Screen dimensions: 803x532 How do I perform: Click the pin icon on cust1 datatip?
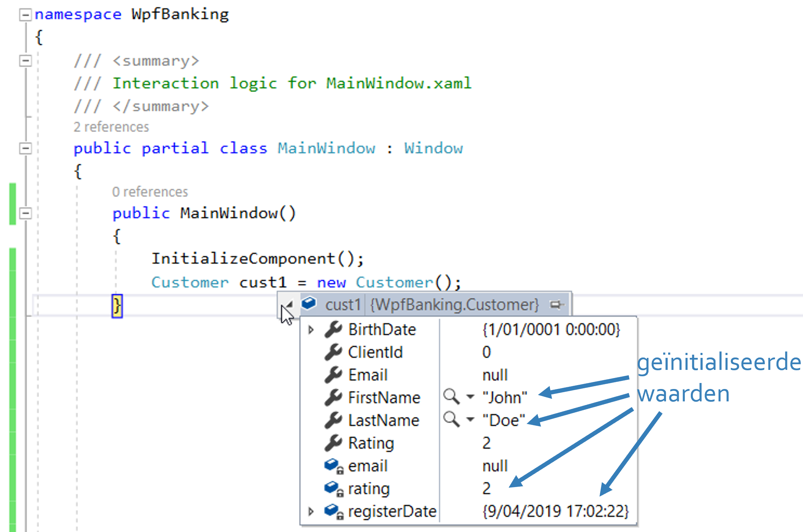[556, 305]
